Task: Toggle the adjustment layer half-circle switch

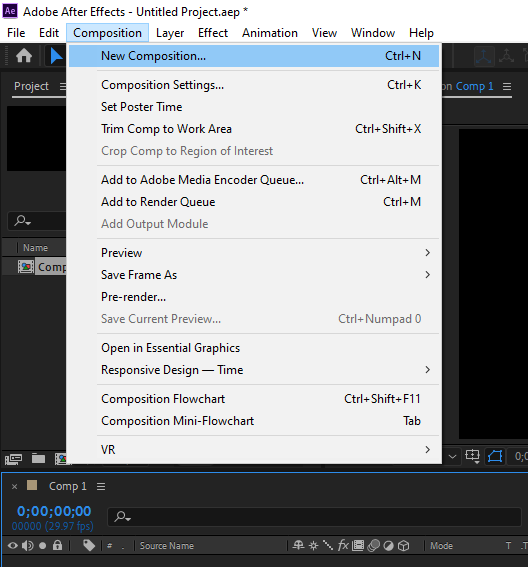Action: [389, 545]
